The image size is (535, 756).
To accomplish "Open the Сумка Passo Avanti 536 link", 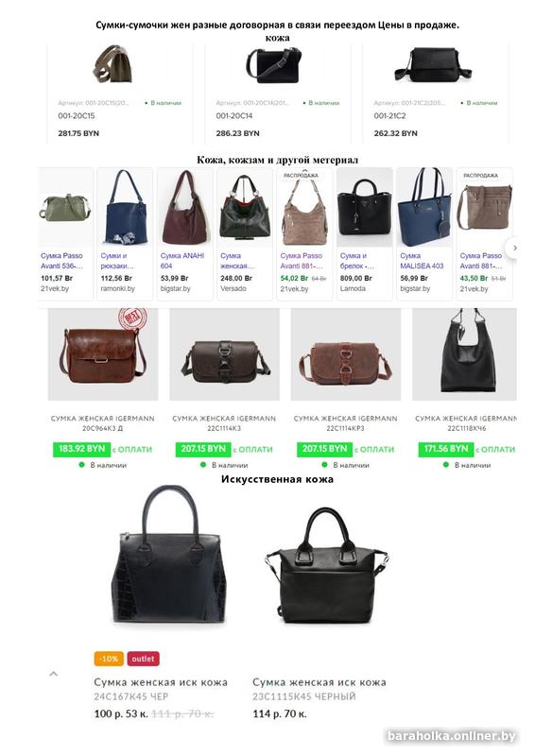I will point(61,261).
